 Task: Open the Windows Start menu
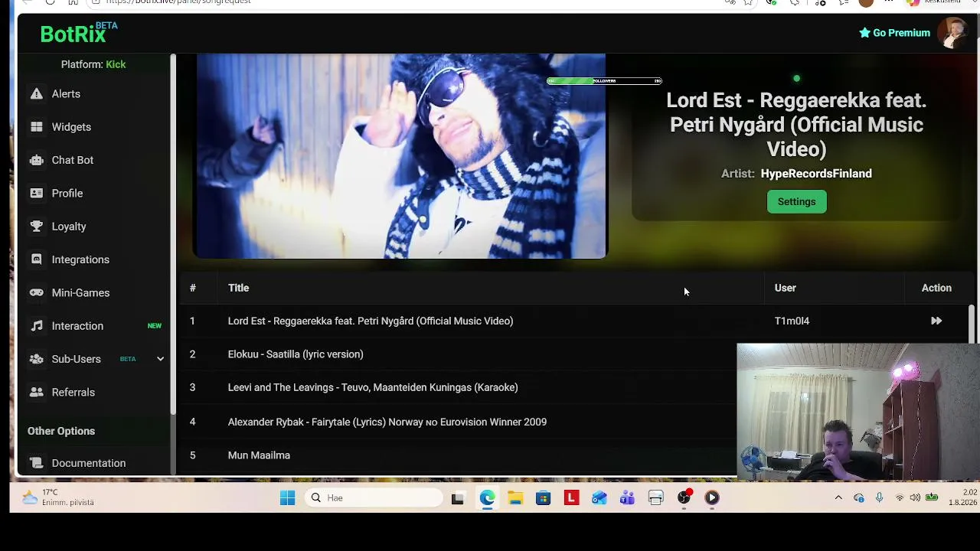pyautogui.click(x=287, y=498)
